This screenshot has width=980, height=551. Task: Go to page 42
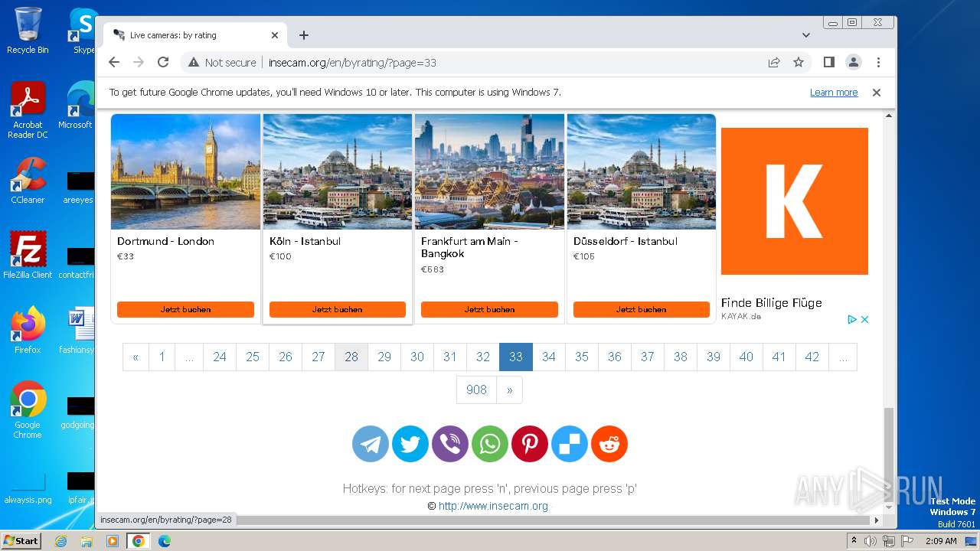(x=812, y=357)
